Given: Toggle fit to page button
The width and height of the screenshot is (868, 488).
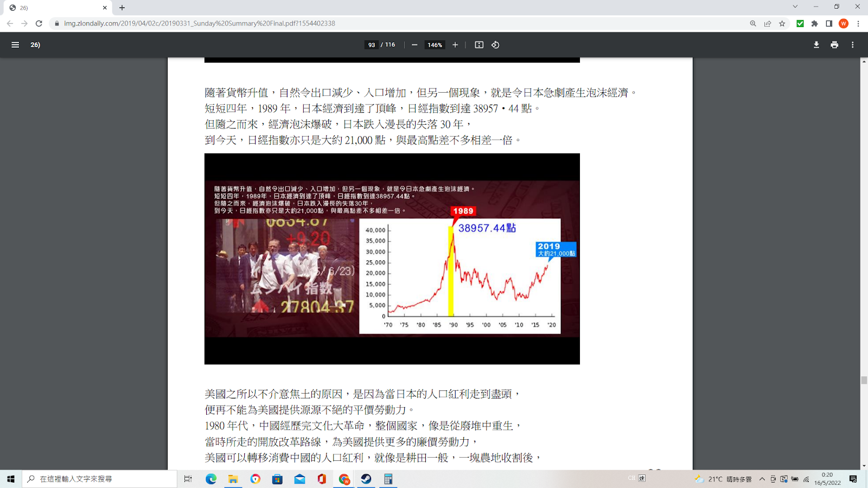Looking at the screenshot, I should (479, 45).
